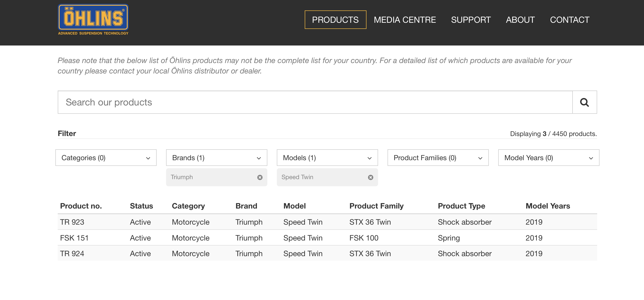Screen dimensions: 644x300
Task: Remove the Speed Twin model filter
Action: coord(371,177)
